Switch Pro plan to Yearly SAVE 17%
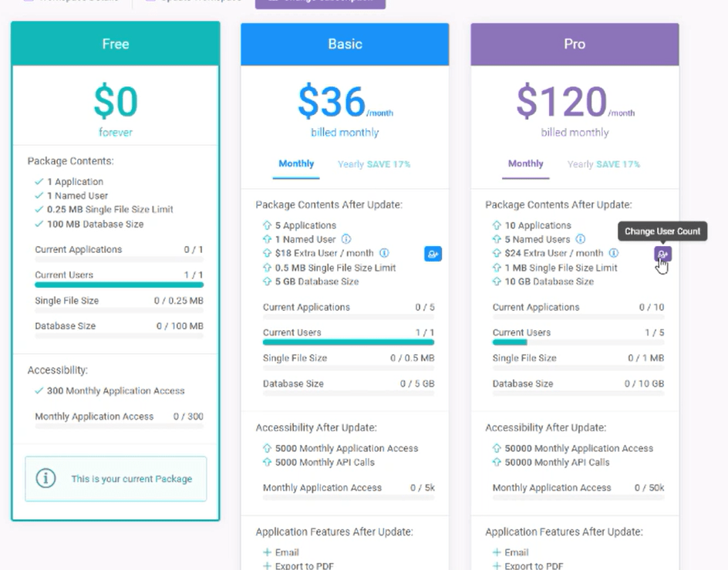This screenshot has height=570, width=728. pyautogui.click(x=604, y=164)
